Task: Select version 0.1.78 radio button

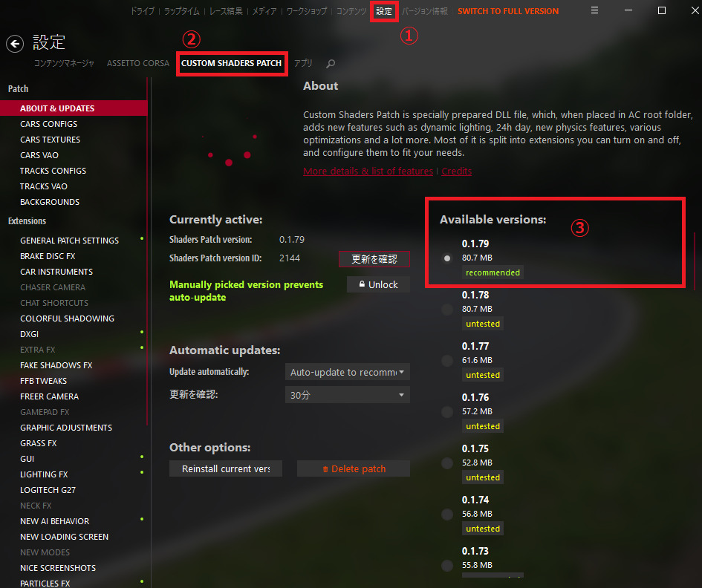Action: point(446,309)
